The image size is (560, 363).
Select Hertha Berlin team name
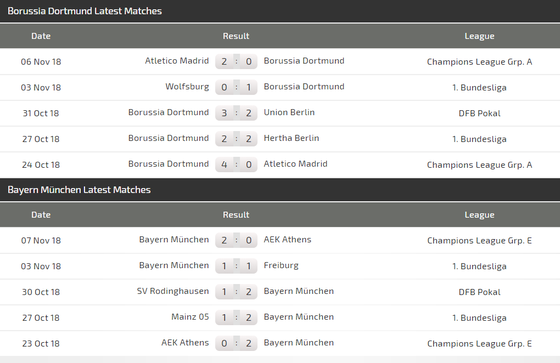291,138
